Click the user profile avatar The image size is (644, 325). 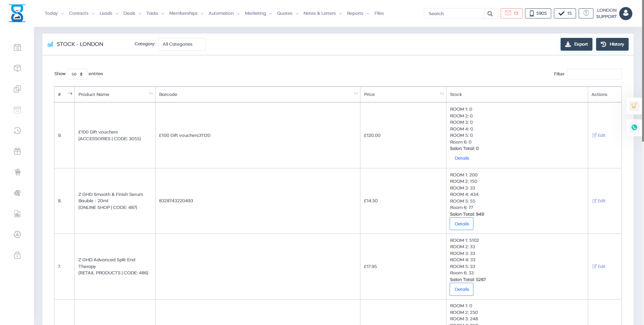[x=626, y=13]
